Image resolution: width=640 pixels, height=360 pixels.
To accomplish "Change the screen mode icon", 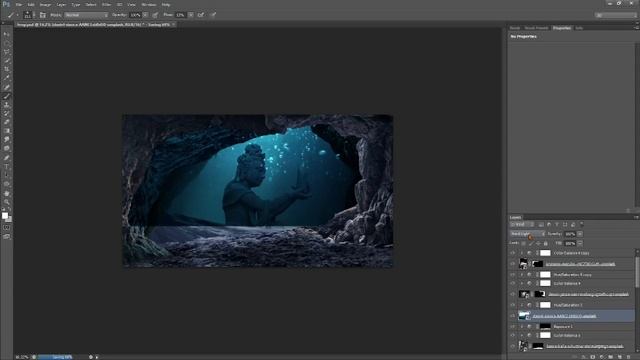I will pyautogui.click(x=7, y=237).
